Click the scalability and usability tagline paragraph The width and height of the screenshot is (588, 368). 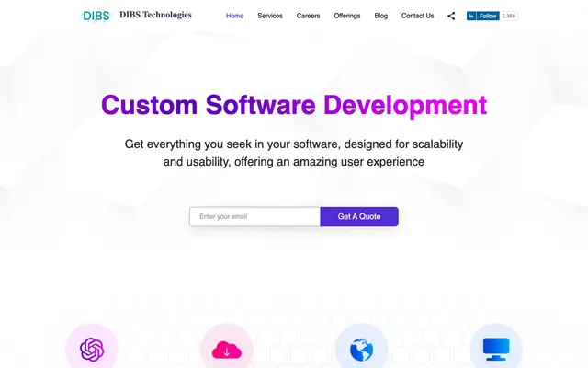(294, 153)
